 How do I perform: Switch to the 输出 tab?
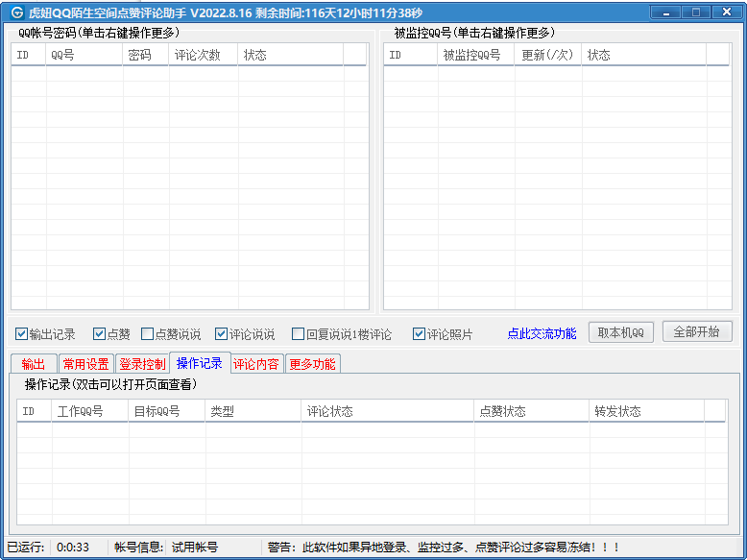coord(34,364)
